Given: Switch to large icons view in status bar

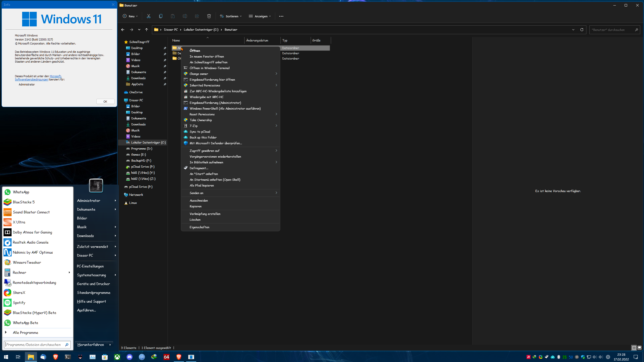Looking at the screenshot, I should coord(639,348).
